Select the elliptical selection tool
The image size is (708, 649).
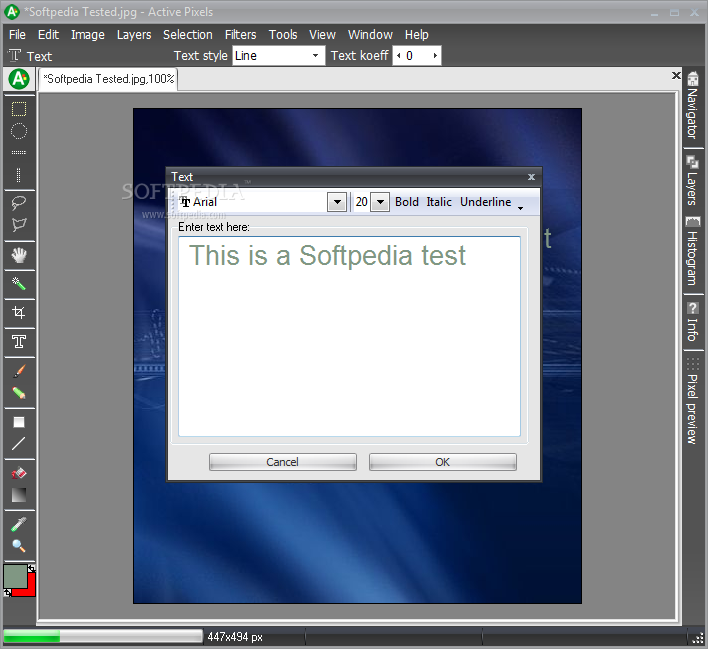tap(19, 131)
